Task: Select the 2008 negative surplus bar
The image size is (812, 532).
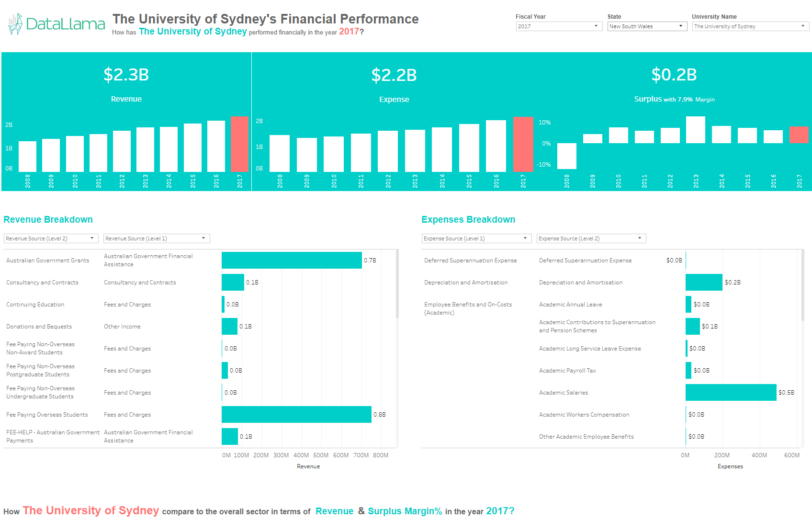Action: [x=567, y=156]
